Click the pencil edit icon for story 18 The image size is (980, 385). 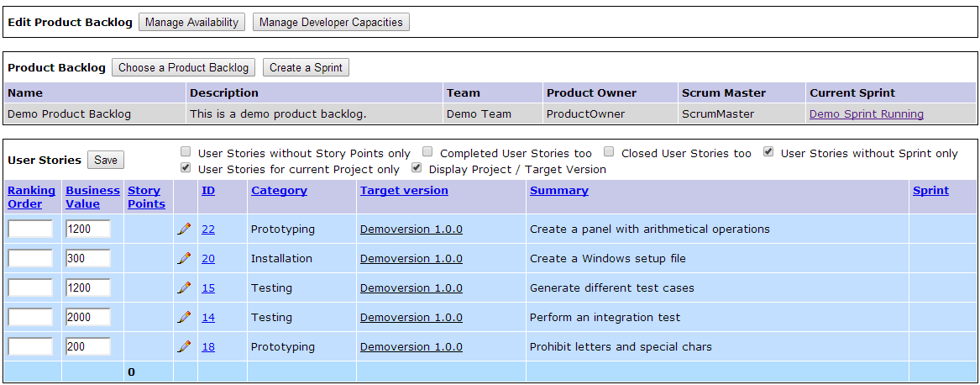pyautogui.click(x=184, y=346)
